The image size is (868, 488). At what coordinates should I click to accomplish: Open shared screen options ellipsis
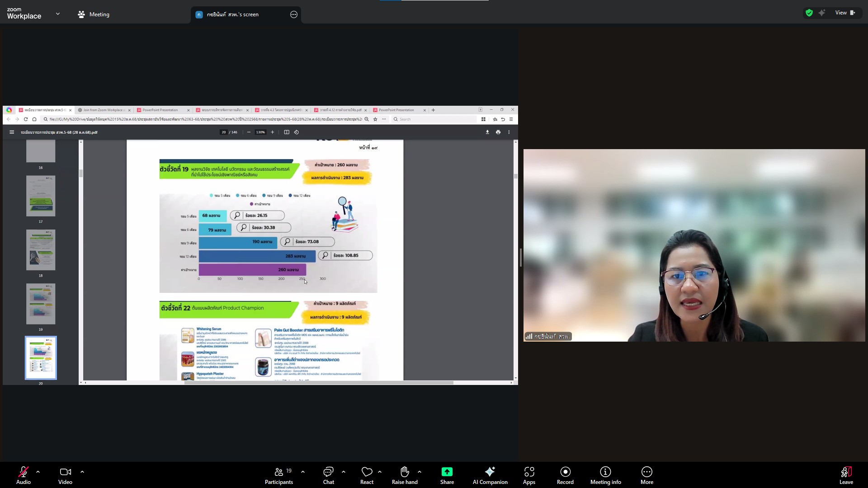294,14
